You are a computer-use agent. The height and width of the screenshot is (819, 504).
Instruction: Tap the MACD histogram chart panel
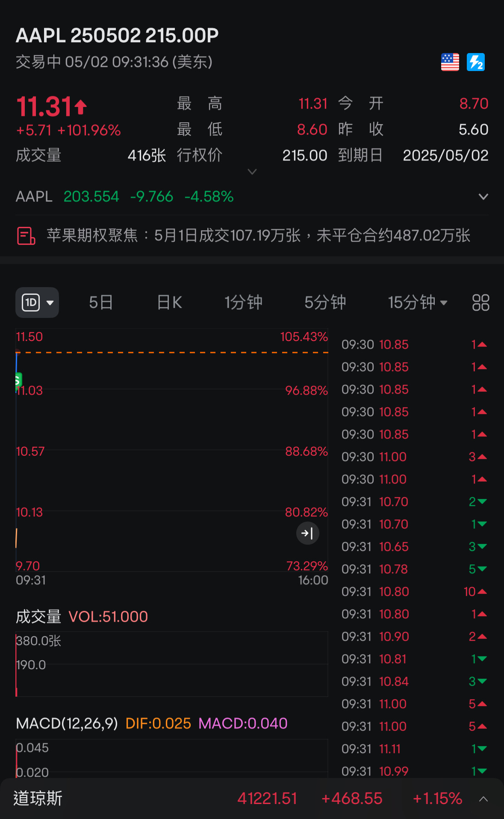pyautogui.click(x=172, y=758)
